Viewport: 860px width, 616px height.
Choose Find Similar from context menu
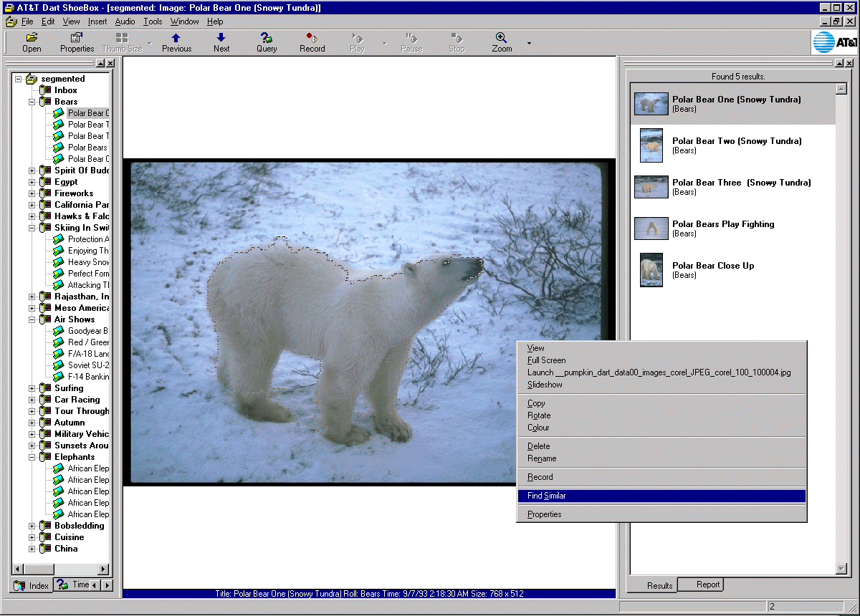(x=547, y=496)
